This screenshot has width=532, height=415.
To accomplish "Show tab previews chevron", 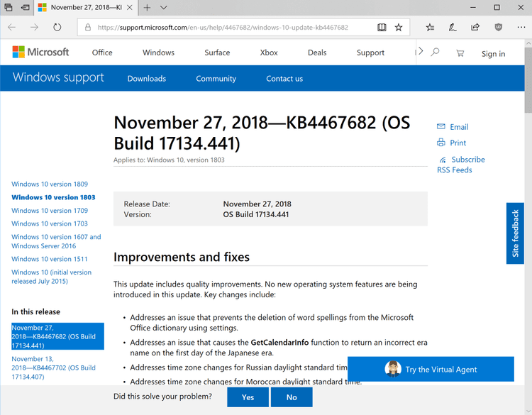I will pos(164,8).
